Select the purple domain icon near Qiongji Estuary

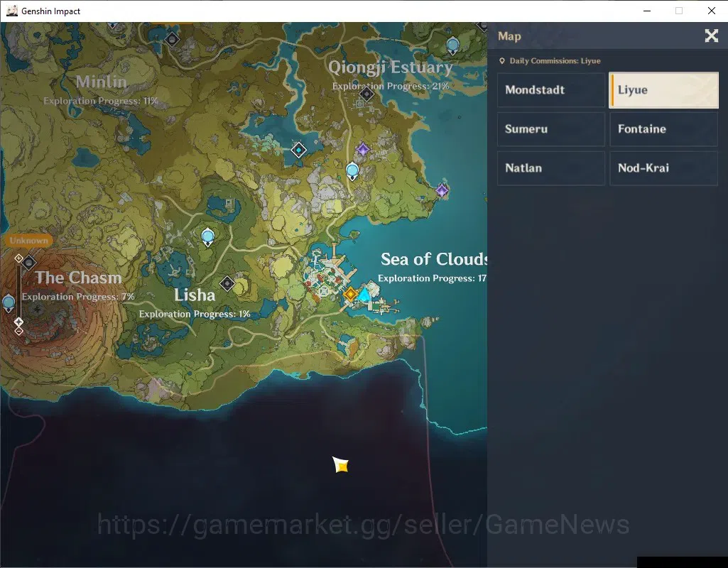pyautogui.click(x=363, y=149)
